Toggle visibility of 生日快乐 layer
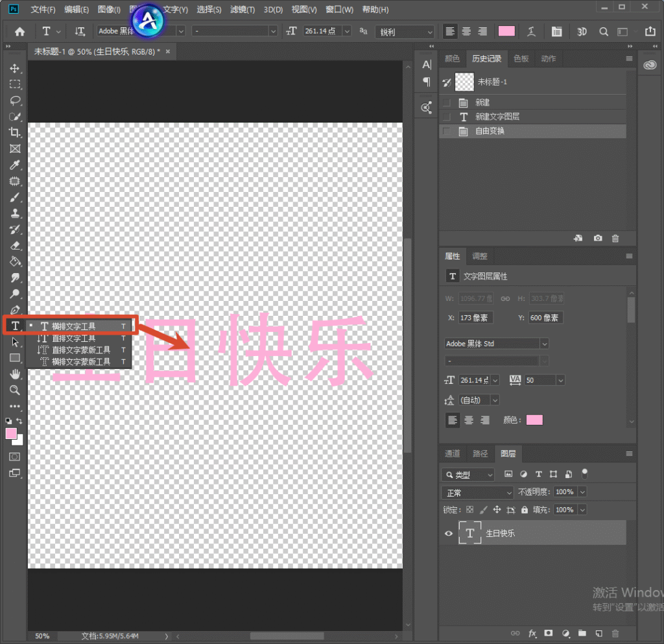 coord(449,533)
